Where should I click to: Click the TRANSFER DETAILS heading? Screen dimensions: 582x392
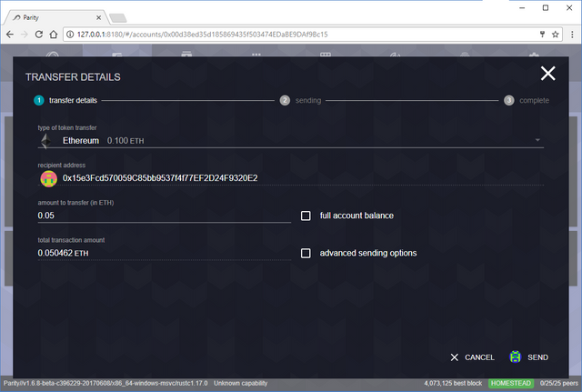tap(73, 76)
